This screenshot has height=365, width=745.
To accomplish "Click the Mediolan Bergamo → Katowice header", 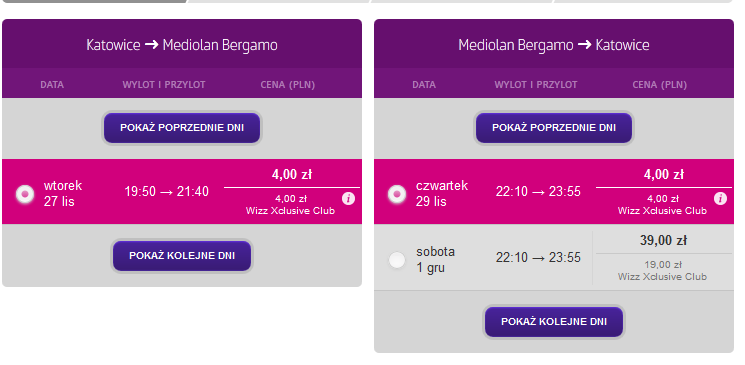I will (554, 45).
